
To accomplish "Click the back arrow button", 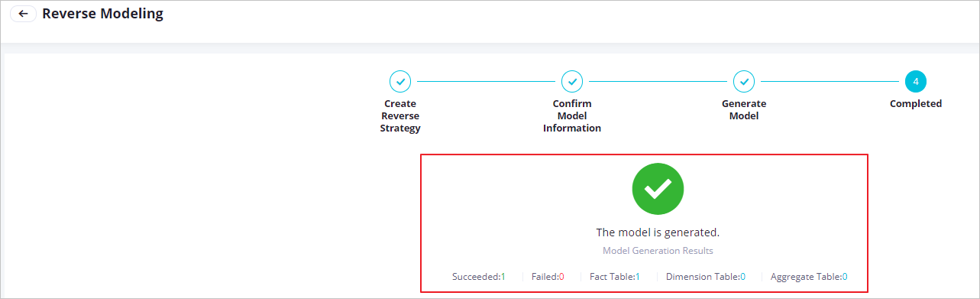I will (x=24, y=14).
